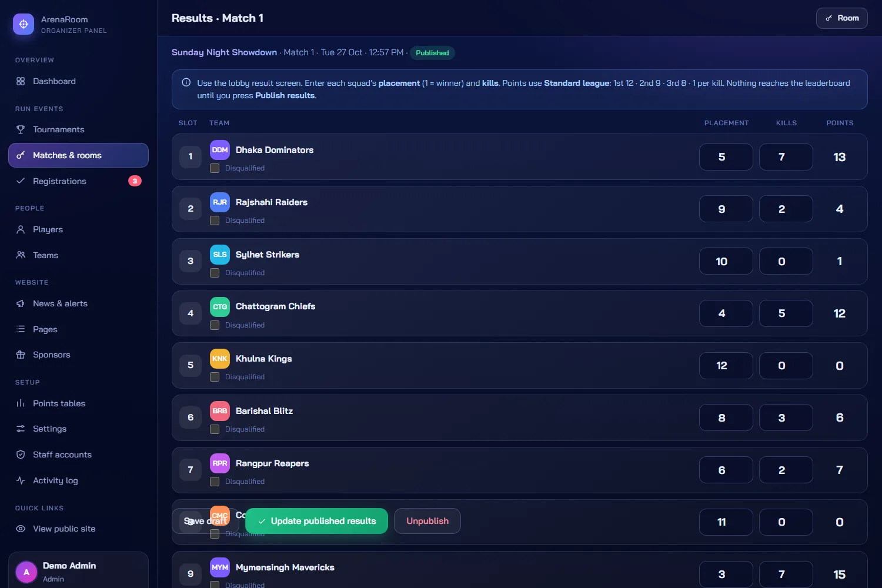The height and width of the screenshot is (588, 882).
Task: Click the RPR team badge
Action: 220,463
